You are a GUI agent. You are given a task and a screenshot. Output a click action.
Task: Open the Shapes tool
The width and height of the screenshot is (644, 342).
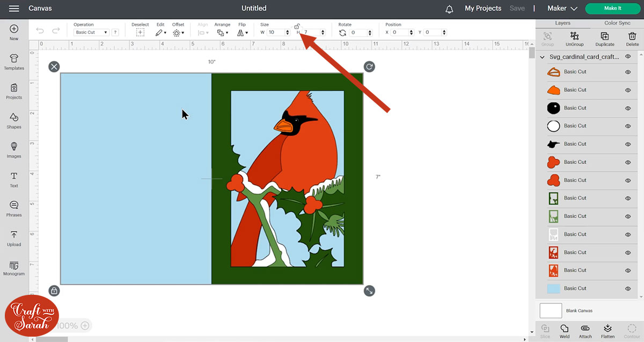14,120
